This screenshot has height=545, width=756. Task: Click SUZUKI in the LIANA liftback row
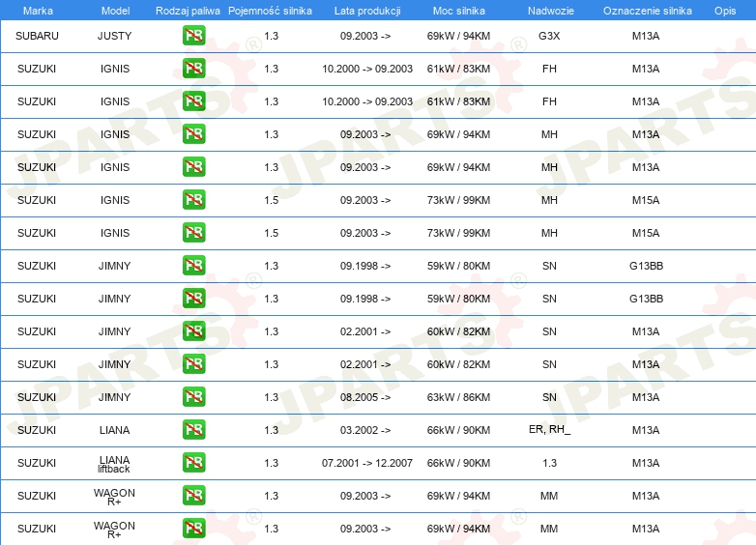pos(37,463)
